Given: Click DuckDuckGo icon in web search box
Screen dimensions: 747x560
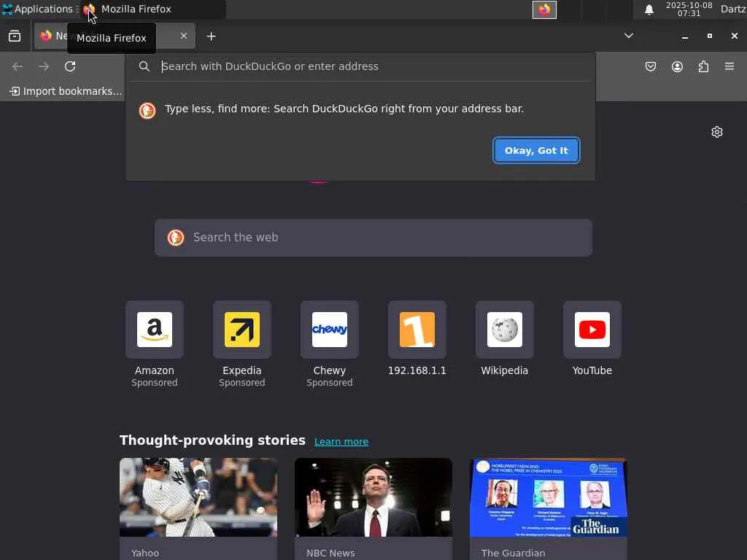Looking at the screenshot, I should (176, 237).
